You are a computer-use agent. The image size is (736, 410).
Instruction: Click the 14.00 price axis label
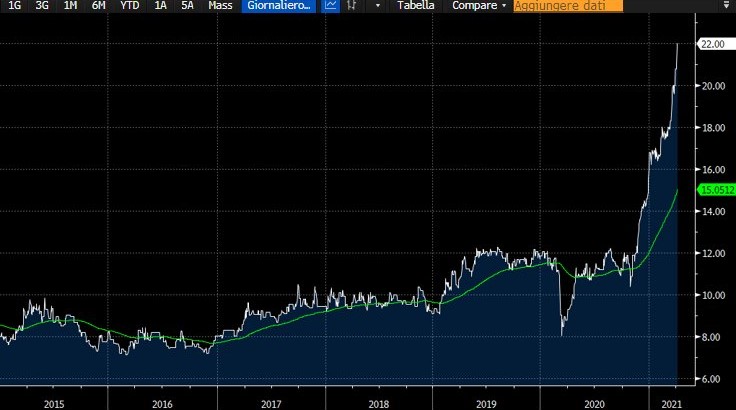coord(713,211)
